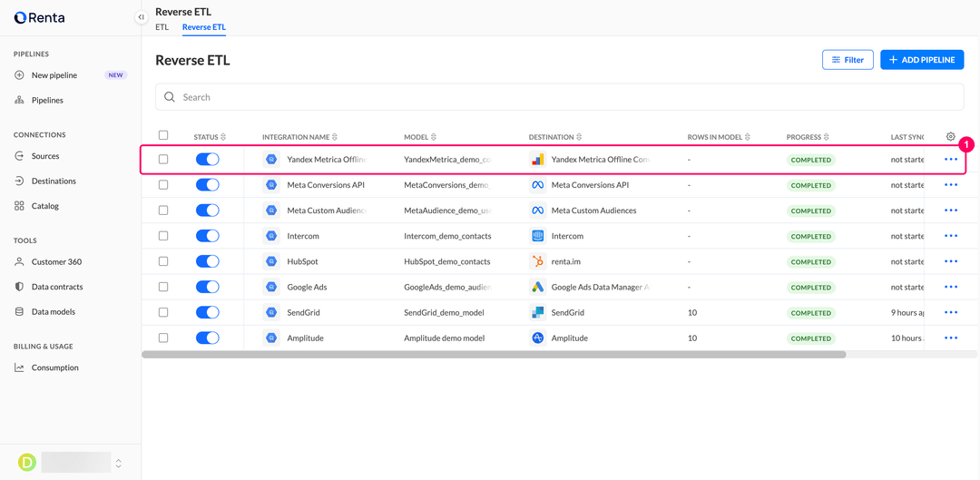Disable the HubSpot pipeline status toggle
Viewport: 980px width, 480px height.
[x=208, y=261]
